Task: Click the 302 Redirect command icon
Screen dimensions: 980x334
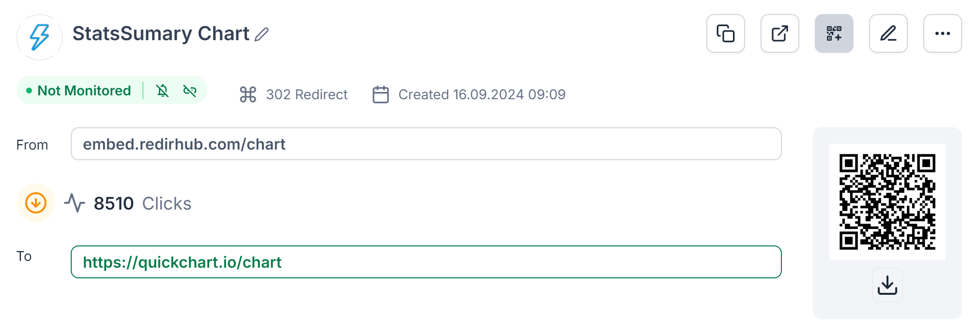Action: (248, 94)
